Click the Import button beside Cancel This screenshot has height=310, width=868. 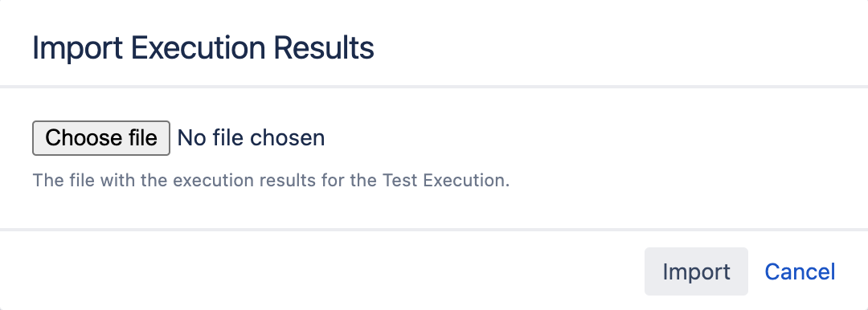tap(696, 271)
